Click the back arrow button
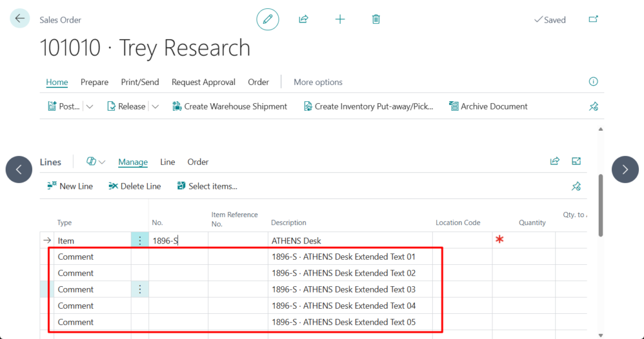This screenshot has width=644, height=339. pos(19,19)
